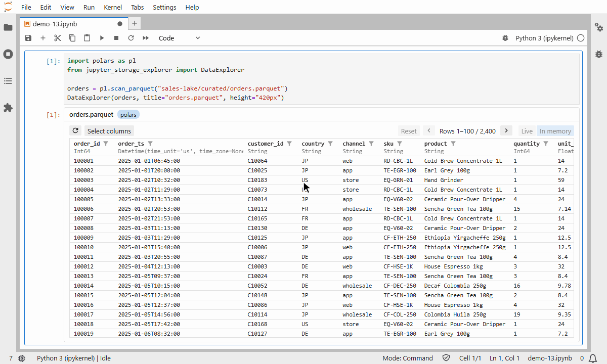Click the code editor input cell
607x364 pixels.
point(322,79)
